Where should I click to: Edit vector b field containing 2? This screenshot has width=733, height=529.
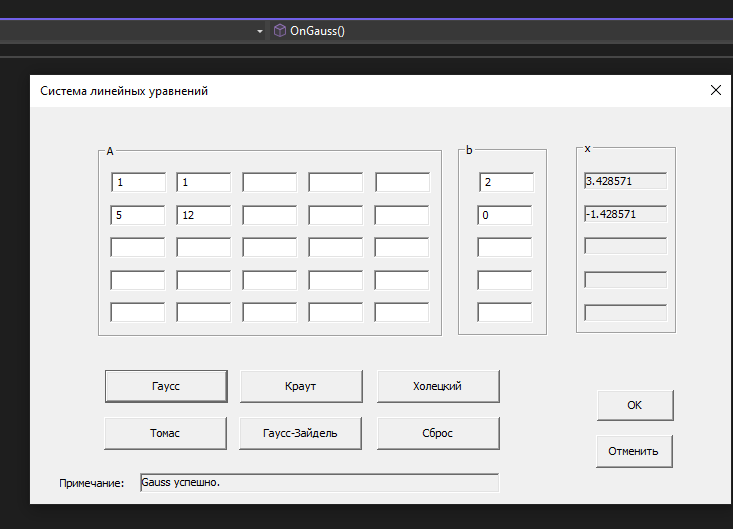coord(506,182)
